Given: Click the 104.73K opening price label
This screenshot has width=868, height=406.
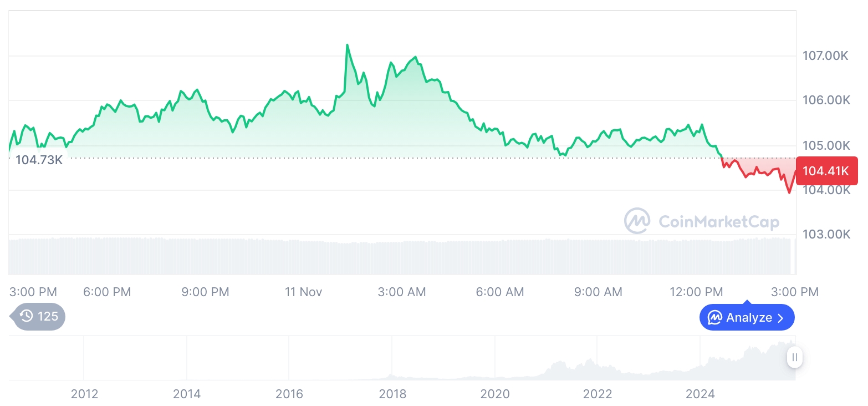Looking at the screenshot, I should click(x=39, y=161).
